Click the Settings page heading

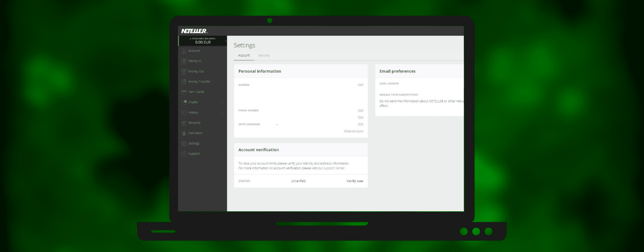pos(244,45)
